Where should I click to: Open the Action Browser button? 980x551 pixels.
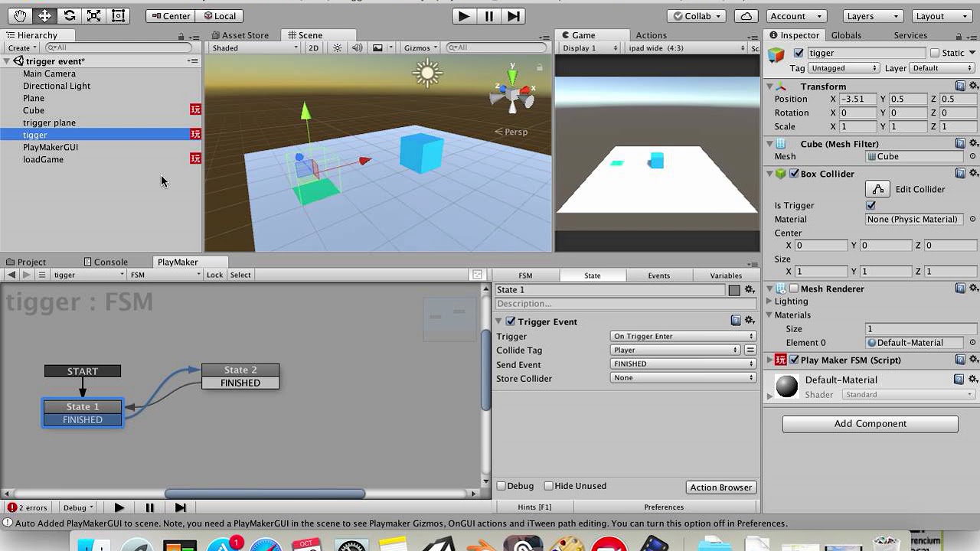click(x=720, y=487)
